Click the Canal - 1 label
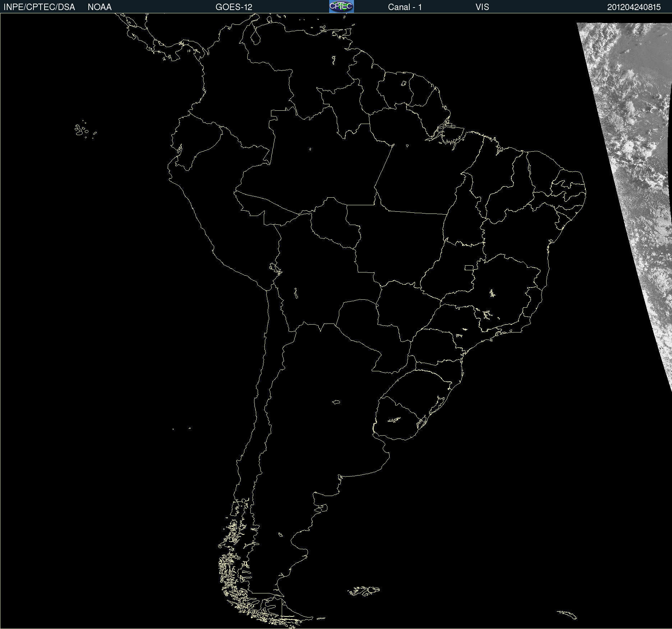Screen dimensions: 672x629 pyautogui.click(x=405, y=7)
